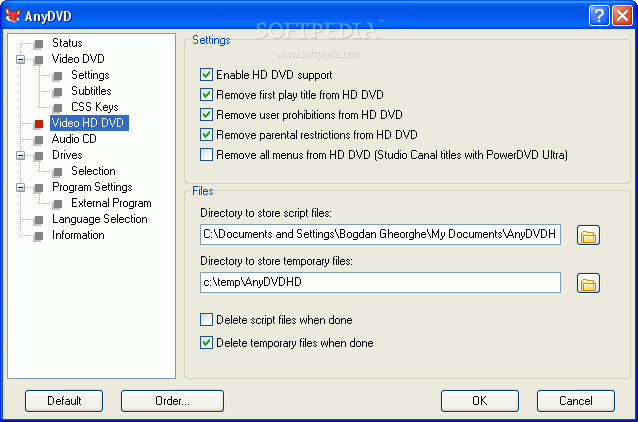
Task: Click the temporary files directory text field
Action: (x=380, y=282)
